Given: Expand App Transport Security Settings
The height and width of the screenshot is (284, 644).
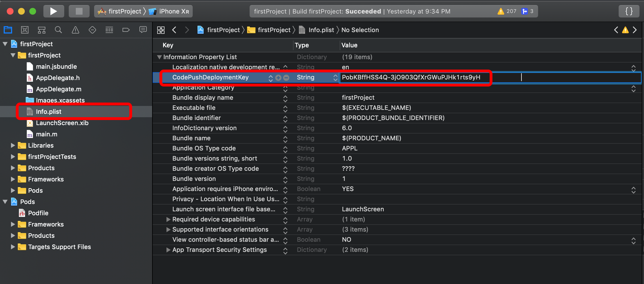Looking at the screenshot, I should click(x=168, y=250).
